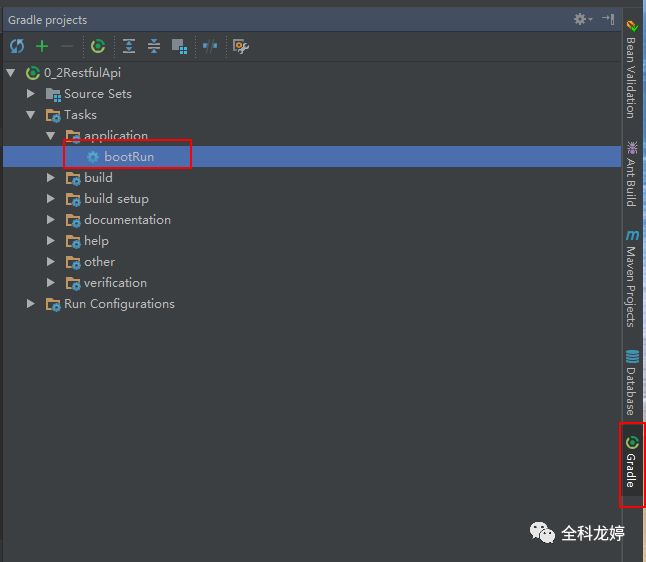Select the 0_2RestfulApi project label
Image resolution: width=646 pixels, height=562 pixels.
click(x=82, y=73)
